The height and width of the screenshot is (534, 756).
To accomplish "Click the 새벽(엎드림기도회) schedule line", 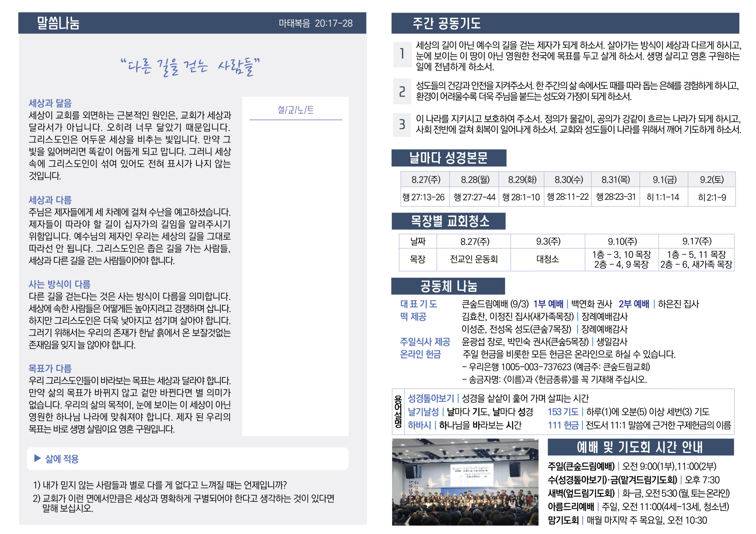I will click(x=639, y=493).
